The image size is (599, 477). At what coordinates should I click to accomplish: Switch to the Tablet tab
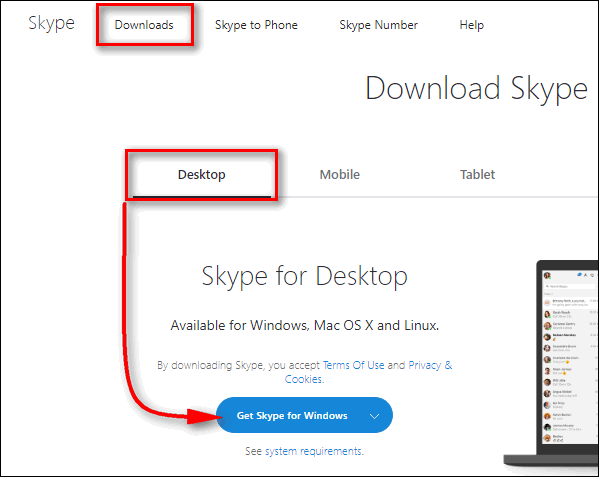477,175
